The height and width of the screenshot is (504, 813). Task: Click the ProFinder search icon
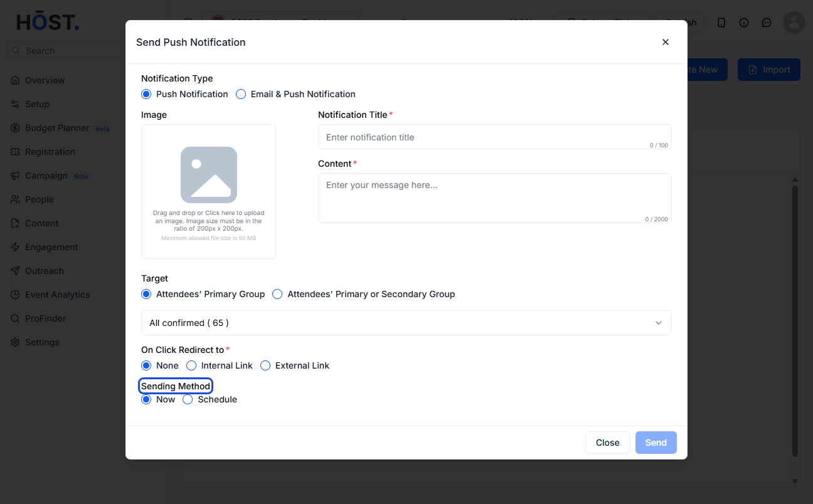click(15, 318)
